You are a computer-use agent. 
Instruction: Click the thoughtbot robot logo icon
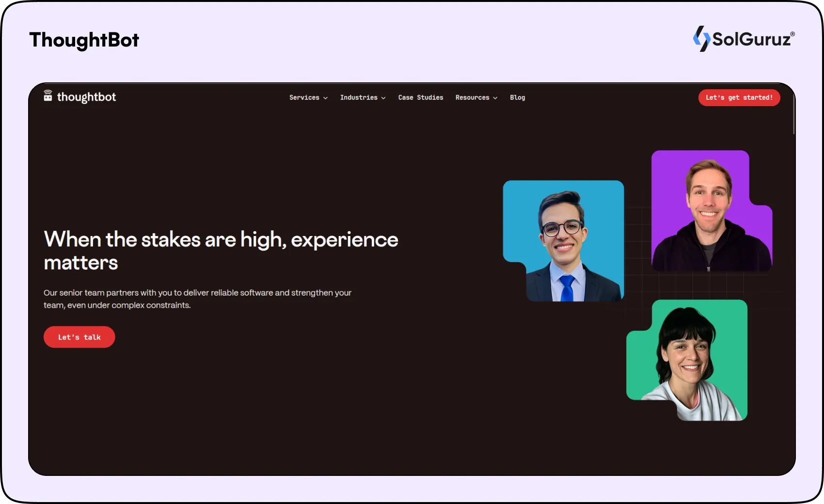(48, 97)
